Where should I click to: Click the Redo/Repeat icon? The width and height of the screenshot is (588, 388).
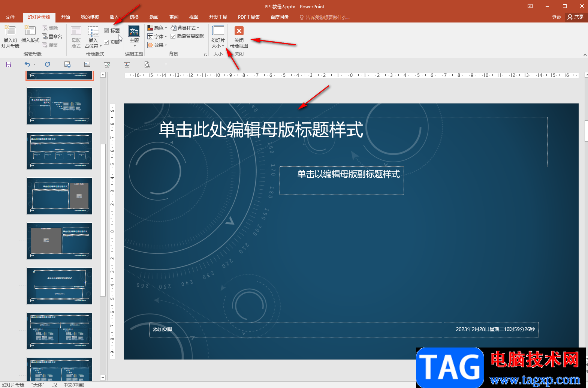pyautogui.click(x=47, y=64)
